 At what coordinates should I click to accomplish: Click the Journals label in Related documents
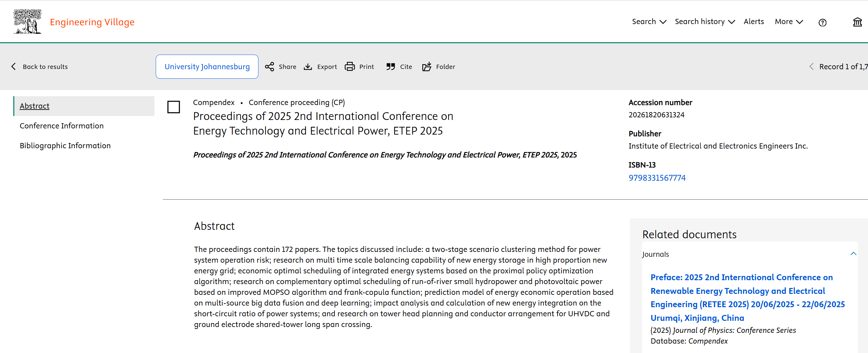(x=655, y=254)
